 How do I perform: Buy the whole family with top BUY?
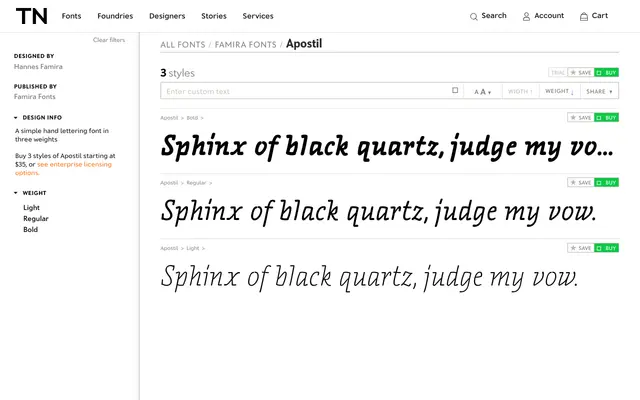607,73
